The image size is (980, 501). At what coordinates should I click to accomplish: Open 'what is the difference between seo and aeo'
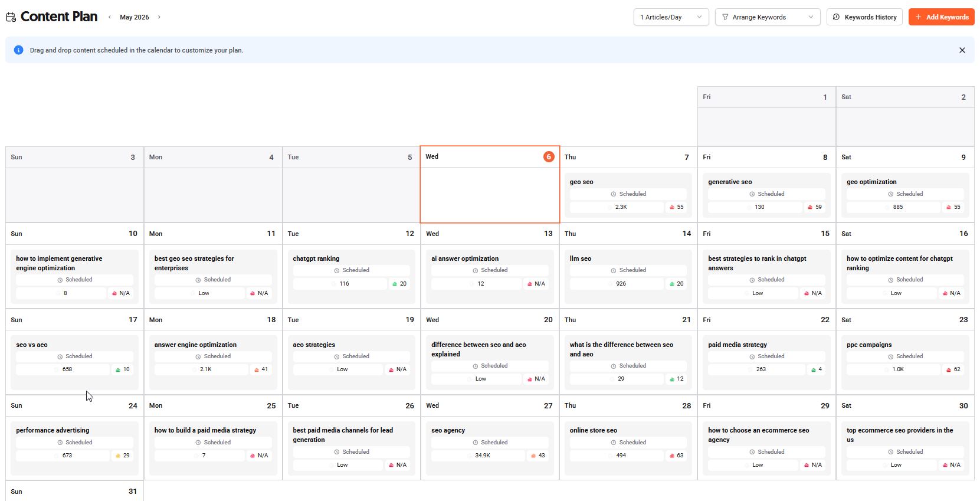[x=628, y=362]
